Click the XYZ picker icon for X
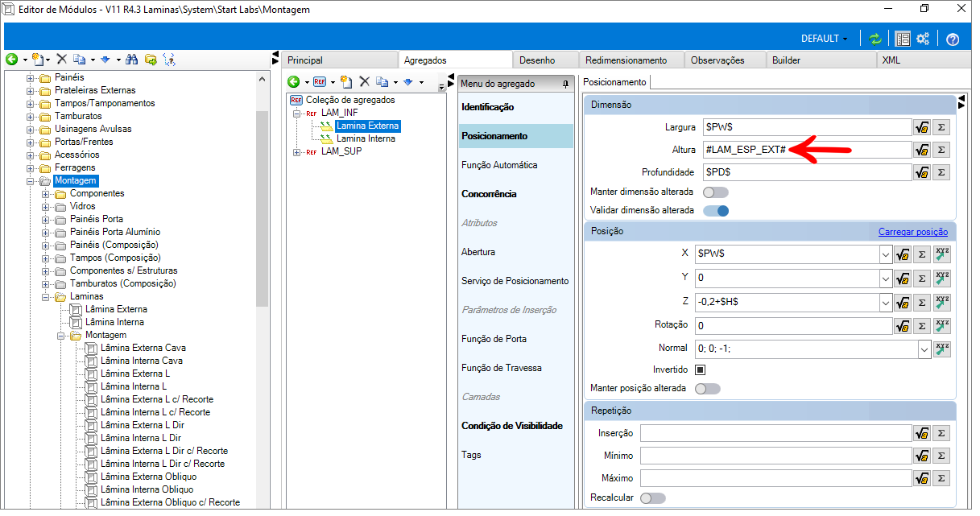Screen dimensions: 980x516 (943, 254)
